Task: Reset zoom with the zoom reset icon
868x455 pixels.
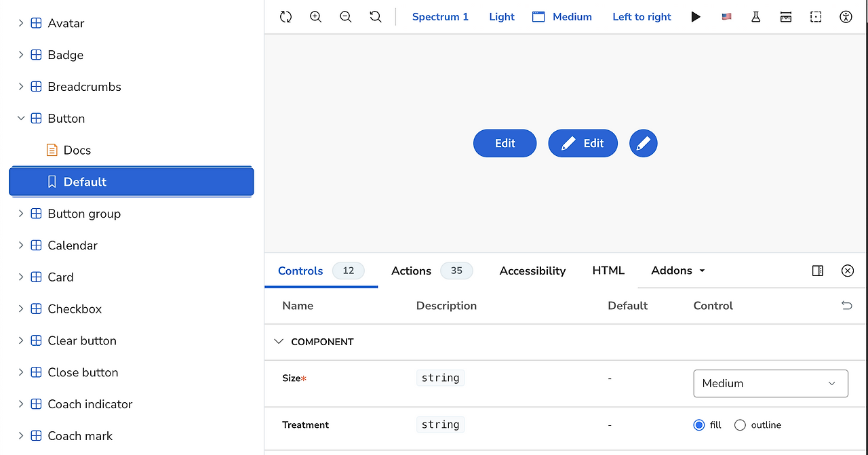Action: pyautogui.click(x=375, y=16)
